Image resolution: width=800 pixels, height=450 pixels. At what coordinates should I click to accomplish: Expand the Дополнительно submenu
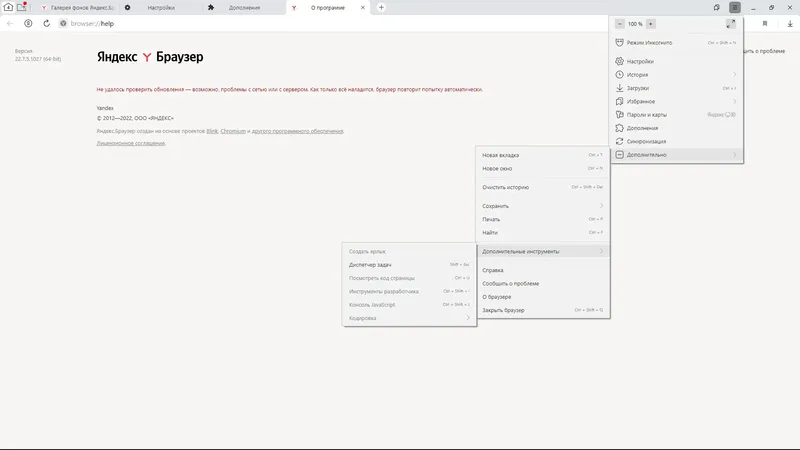coord(677,154)
